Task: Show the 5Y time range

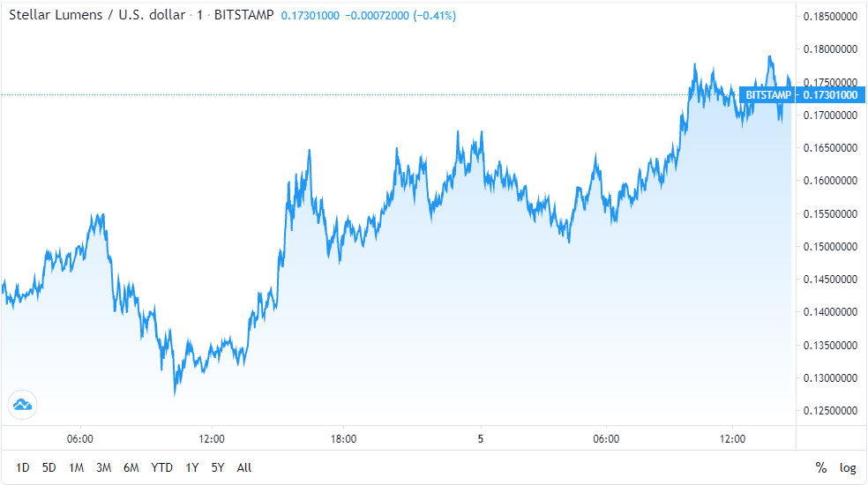Action: click(x=217, y=467)
